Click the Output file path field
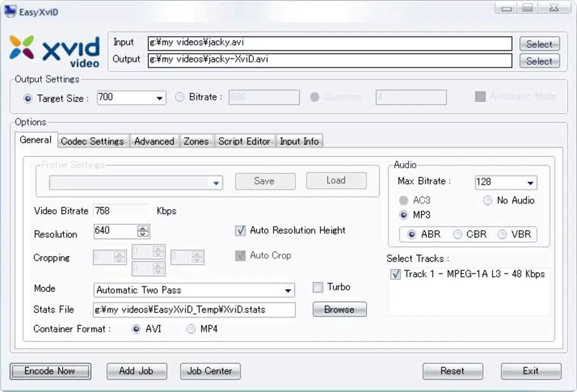The image size is (577, 392). [x=330, y=60]
